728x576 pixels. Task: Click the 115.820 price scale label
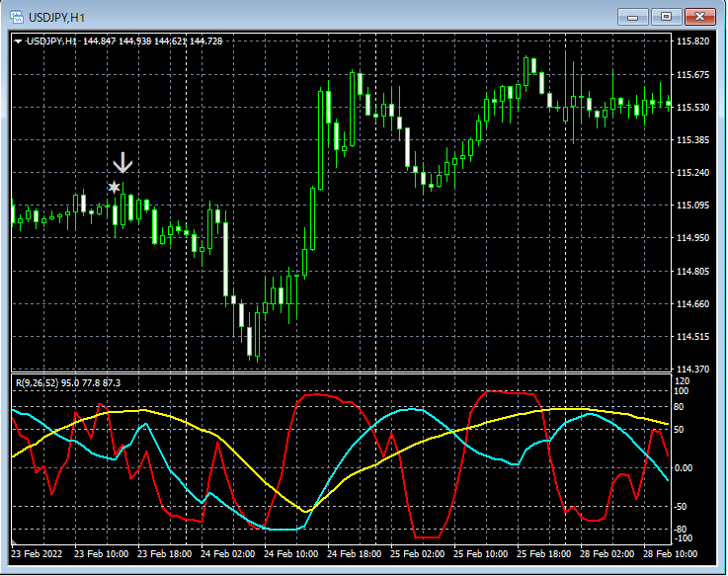pos(693,41)
